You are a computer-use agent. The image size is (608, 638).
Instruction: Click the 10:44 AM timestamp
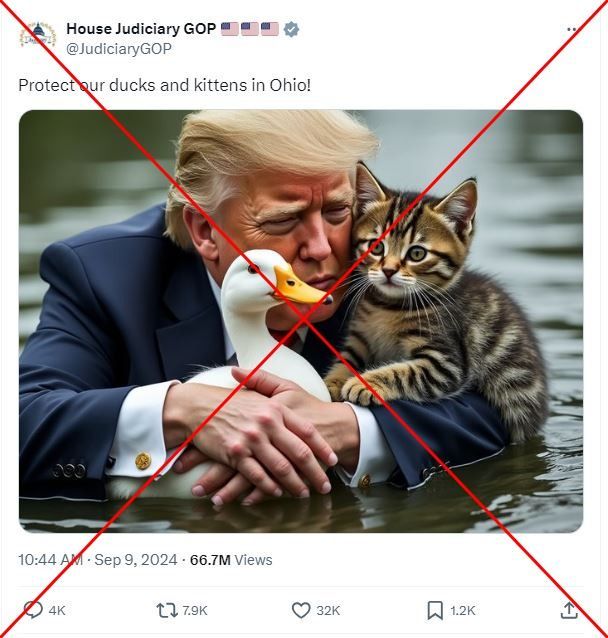click(50, 560)
